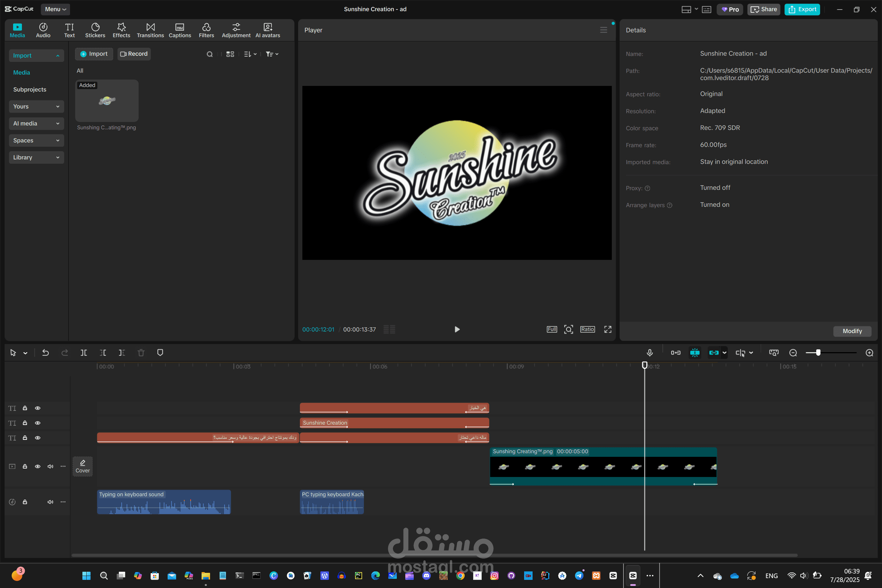The width and height of the screenshot is (882, 588).
Task: Open the media filter dropdown
Action: [272, 54]
